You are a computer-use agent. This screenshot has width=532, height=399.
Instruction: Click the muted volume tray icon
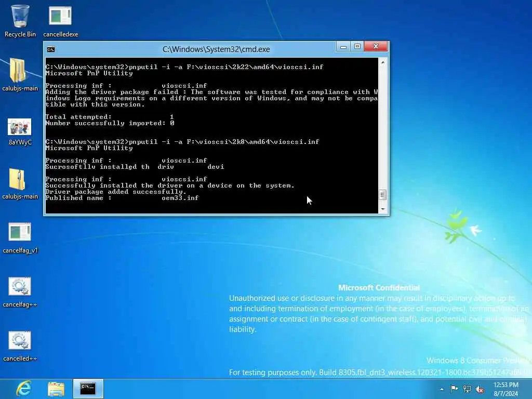(x=480, y=390)
